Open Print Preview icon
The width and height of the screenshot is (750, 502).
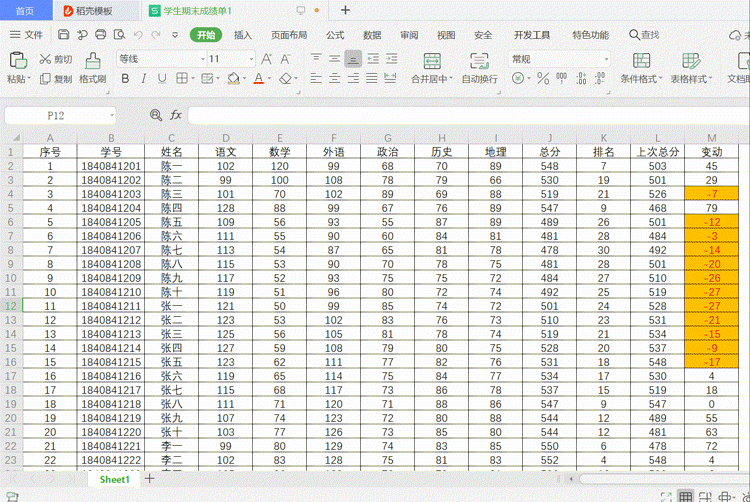pyautogui.click(x=119, y=34)
